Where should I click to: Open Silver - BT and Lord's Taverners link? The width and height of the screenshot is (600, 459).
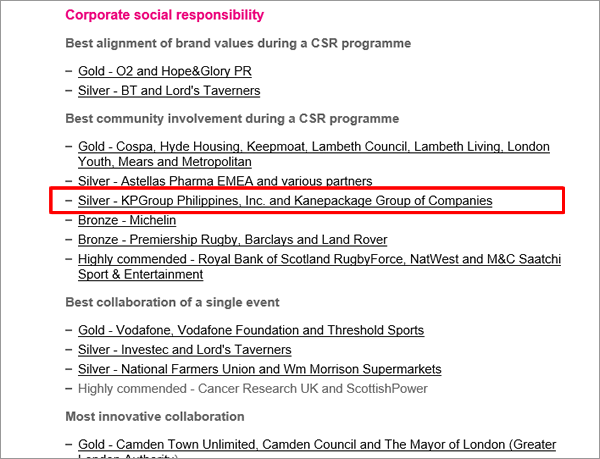pos(169,91)
